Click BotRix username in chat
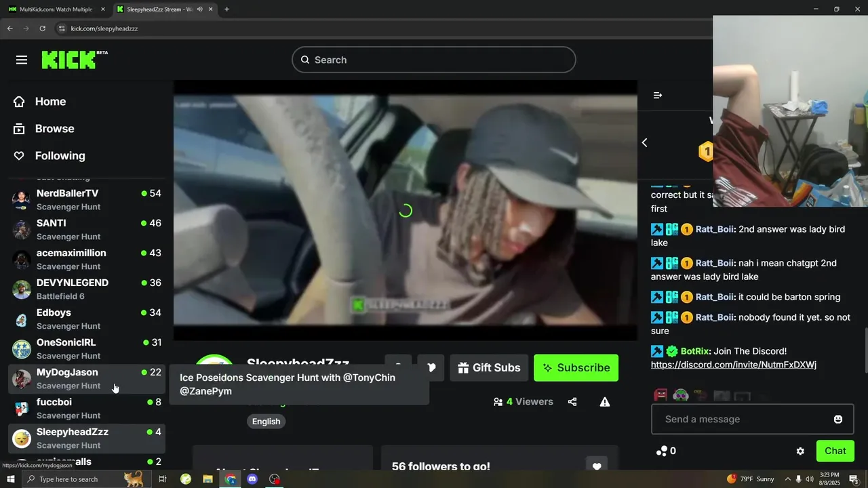The image size is (868, 488). coord(694,351)
